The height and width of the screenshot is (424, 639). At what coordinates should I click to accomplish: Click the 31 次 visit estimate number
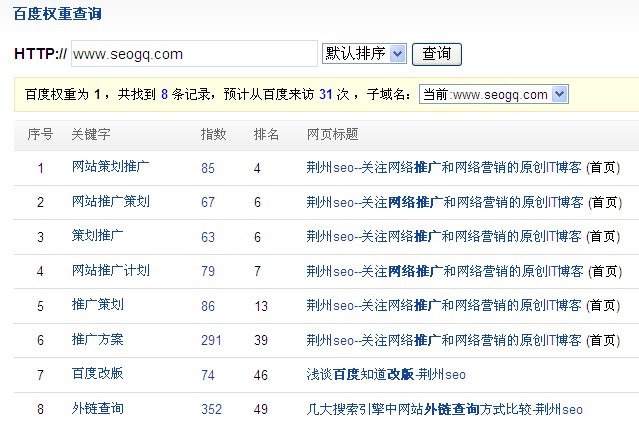[x=326, y=94]
